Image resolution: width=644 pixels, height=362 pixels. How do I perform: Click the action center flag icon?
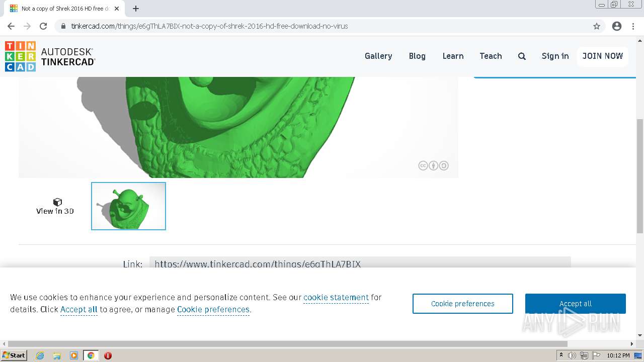(x=596, y=355)
